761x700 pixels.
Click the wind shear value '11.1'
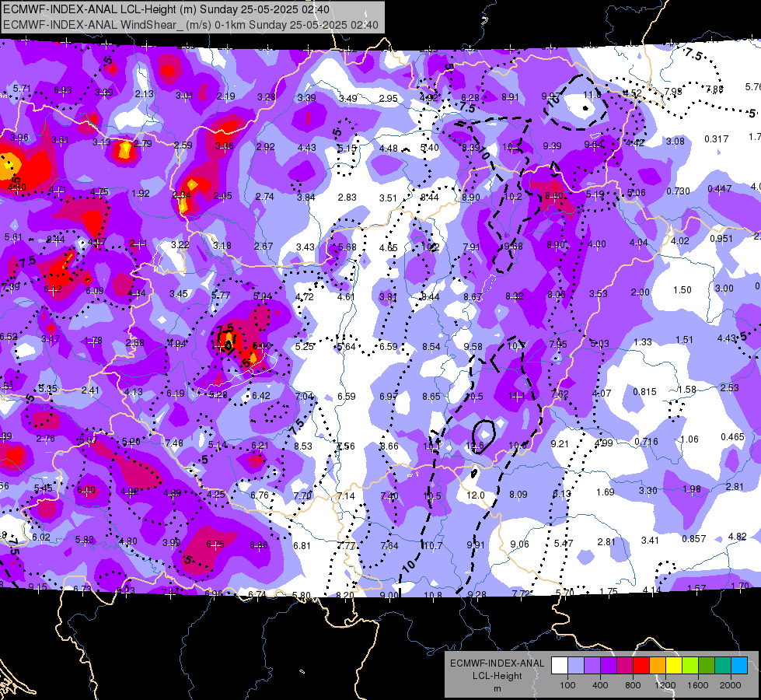pos(516,397)
